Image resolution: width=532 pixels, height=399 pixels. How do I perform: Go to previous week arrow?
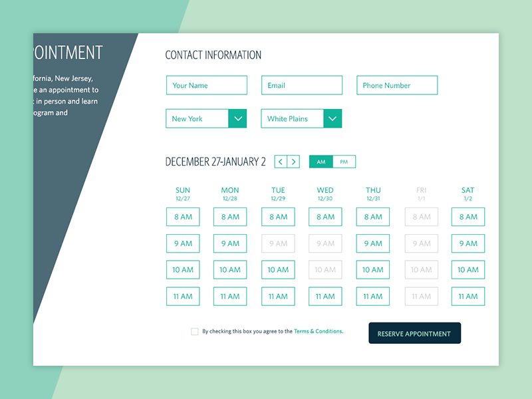pos(281,162)
